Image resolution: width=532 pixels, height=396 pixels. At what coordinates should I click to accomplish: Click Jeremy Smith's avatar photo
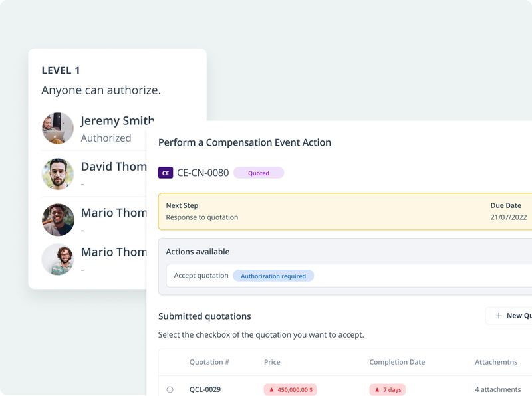58,128
